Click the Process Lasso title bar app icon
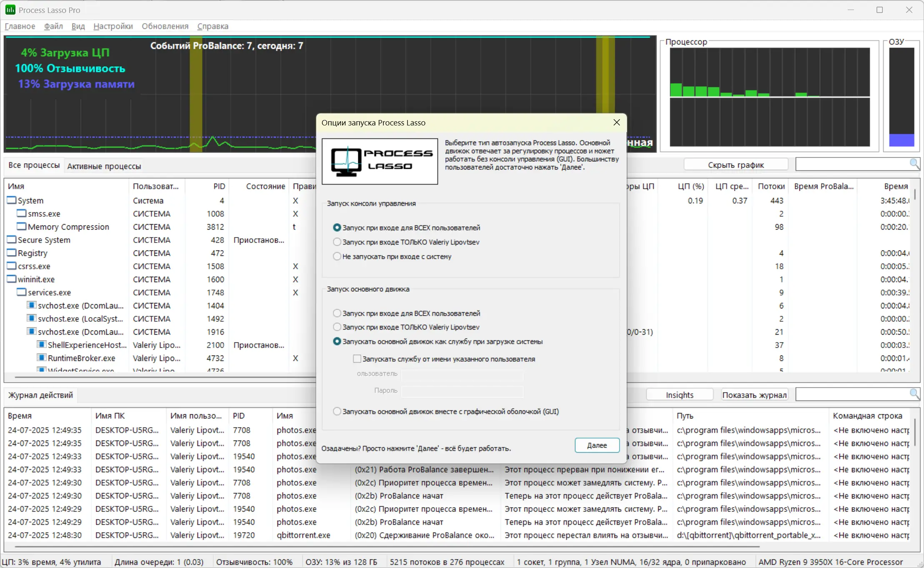This screenshot has height=568, width=924. tap(10, 10)
